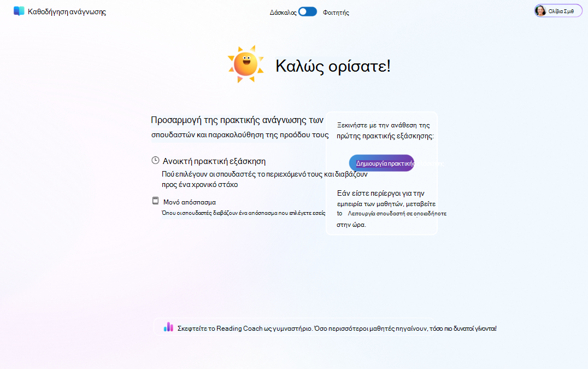Screen dimensions: 588x369
Task: Click the Εάν είστε περίεργοι για την text
Action: pos(381,194)
